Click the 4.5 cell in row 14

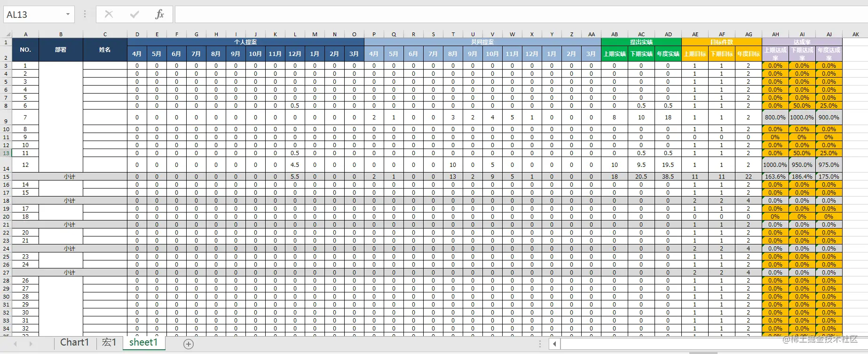pos(295,165)
